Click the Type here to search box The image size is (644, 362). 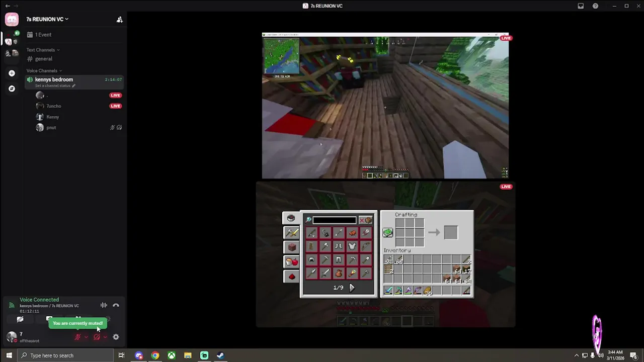pyautogui.click(x=66, y=355)
